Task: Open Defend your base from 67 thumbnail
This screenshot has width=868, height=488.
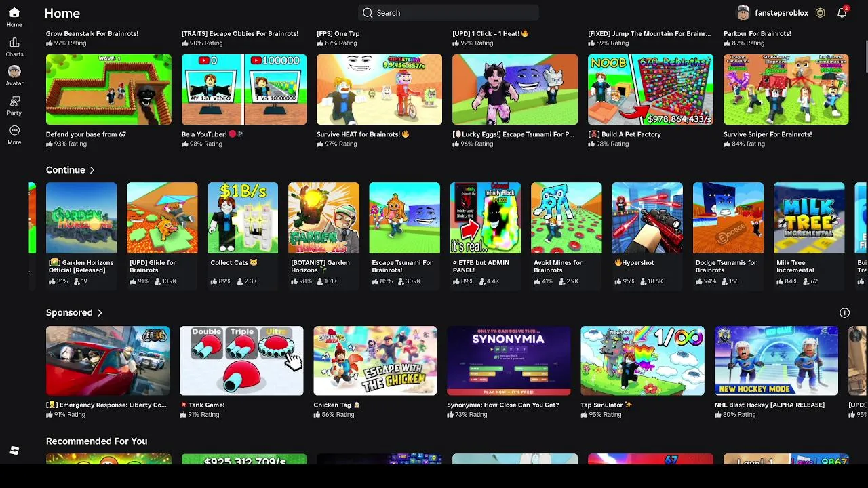Action: point(108,89)
